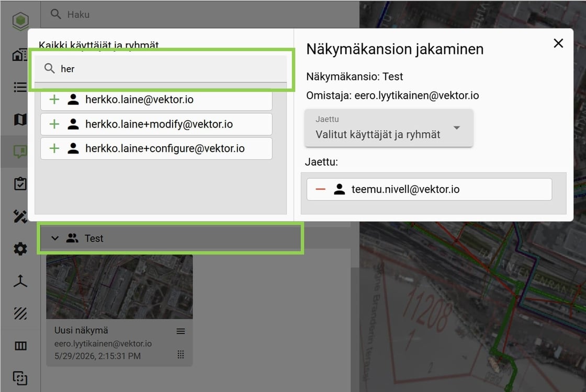The image size is (586, 392).
Task: Open the Uusi näkymä thumbnail
Action: click(x=120, y=287)
